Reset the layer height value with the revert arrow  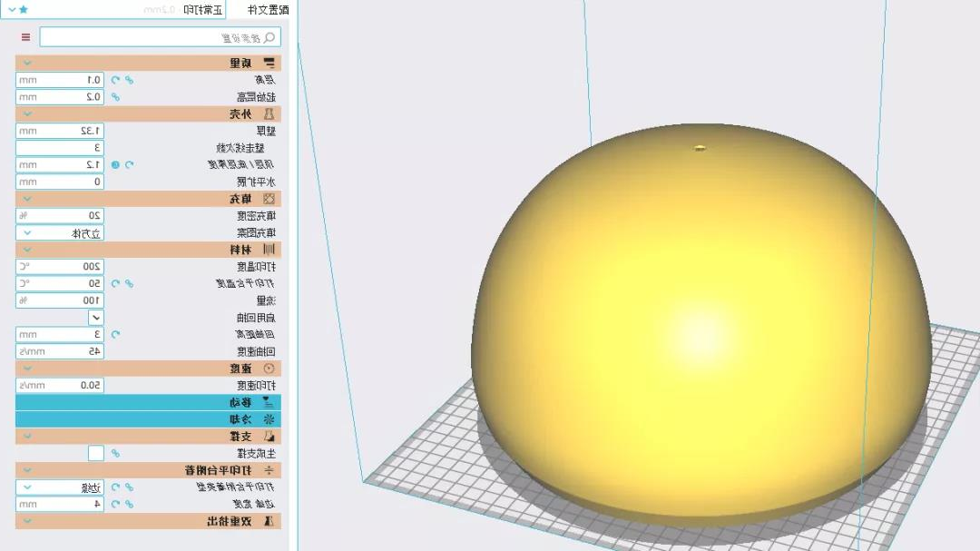115,80
